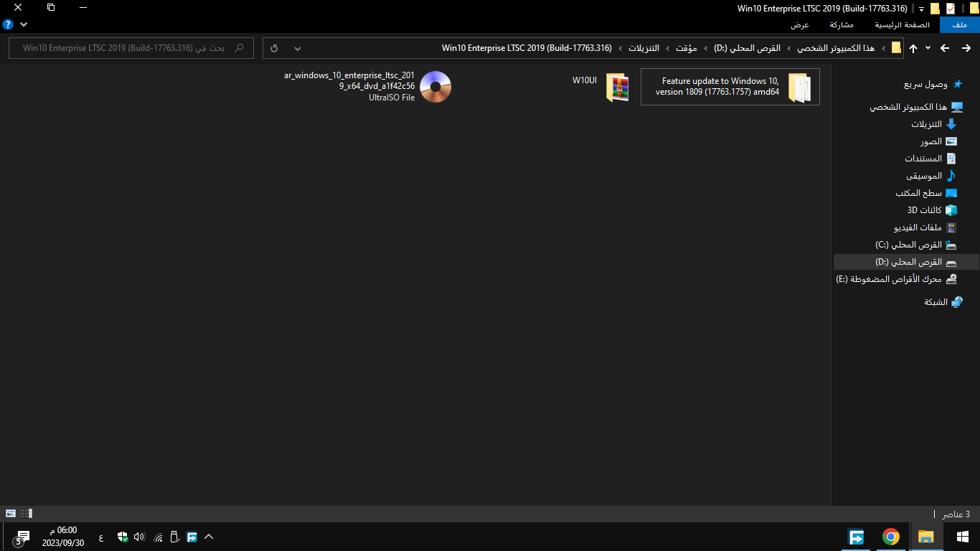Go back with the left arrow
Viewport: 980px width, 551px height.
[x=945, y=48]
